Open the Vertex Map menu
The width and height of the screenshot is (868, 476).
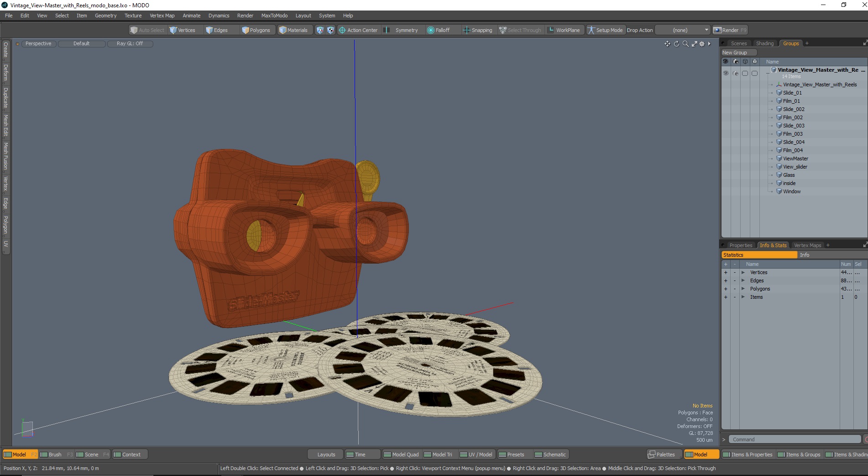162,16
